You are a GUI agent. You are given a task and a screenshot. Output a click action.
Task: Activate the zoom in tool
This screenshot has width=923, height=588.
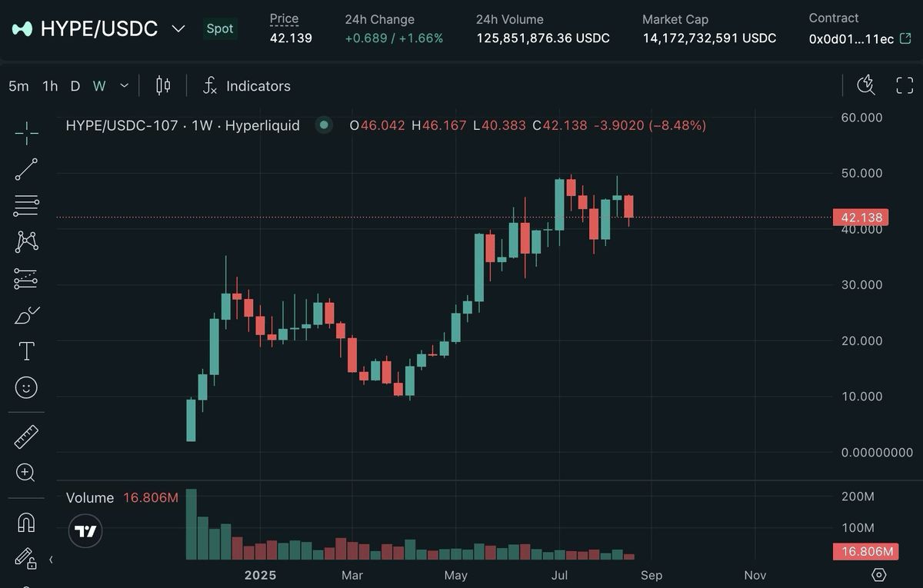(x=26, y=473)
